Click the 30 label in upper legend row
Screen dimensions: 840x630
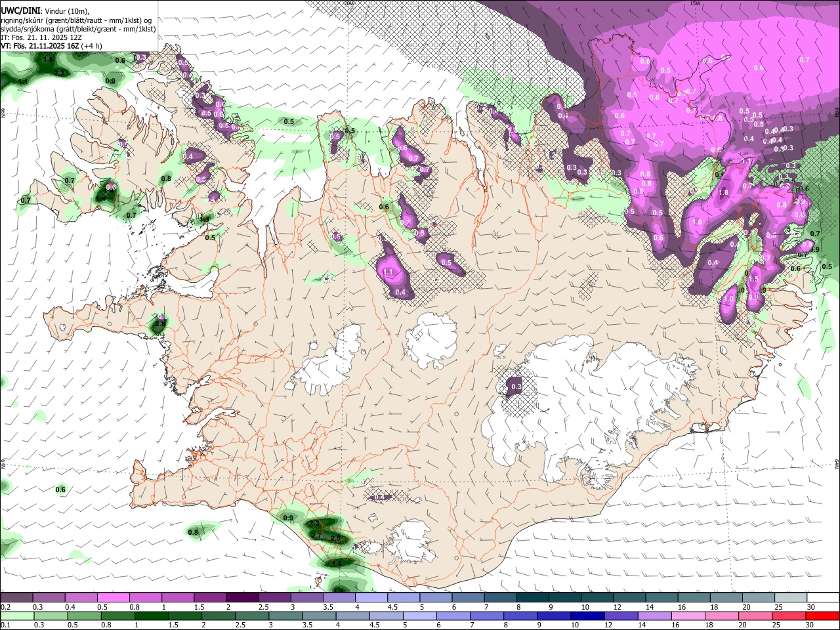(810, 608)
